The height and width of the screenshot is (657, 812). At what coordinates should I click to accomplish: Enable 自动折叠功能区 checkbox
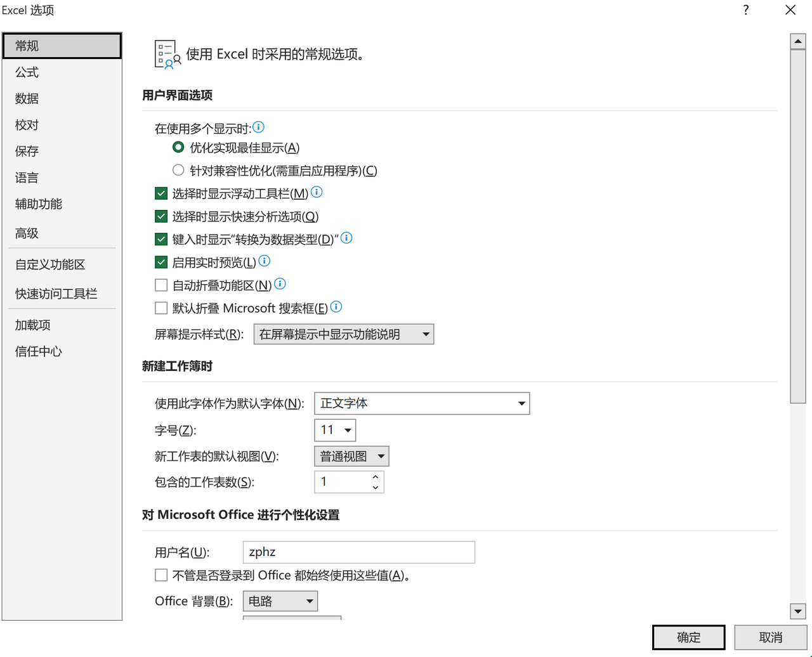(161, 285)
